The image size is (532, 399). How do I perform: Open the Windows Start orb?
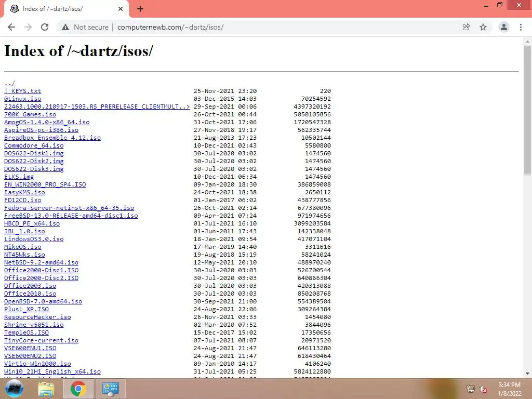[x=14, y=389]
